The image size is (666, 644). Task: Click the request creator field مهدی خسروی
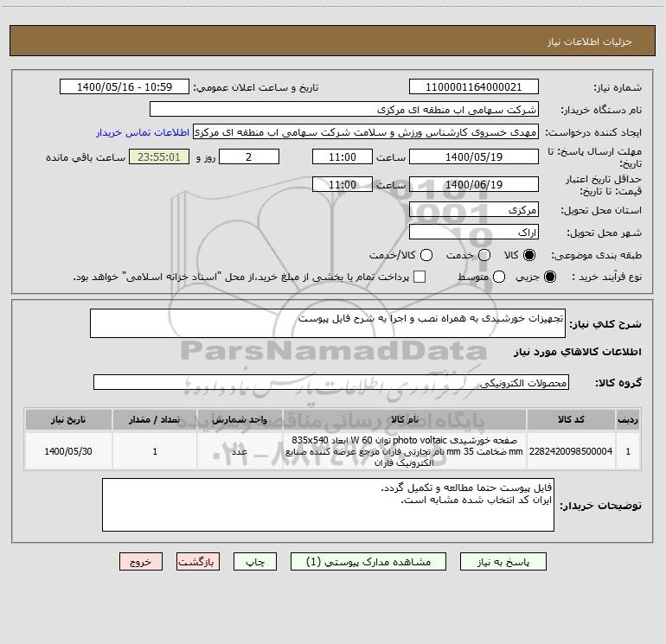(366, 132)
